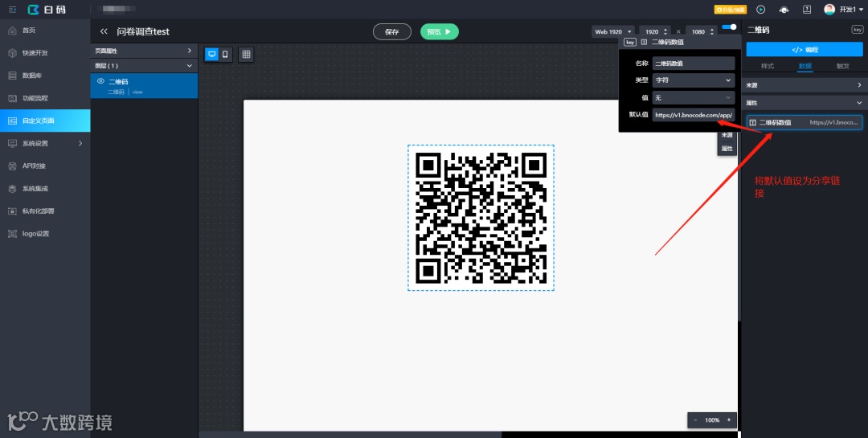This screenshot has width=868, height=438.
Task: Click the text-type icon in 二维码数值 row
Action: tap(753, 122)
